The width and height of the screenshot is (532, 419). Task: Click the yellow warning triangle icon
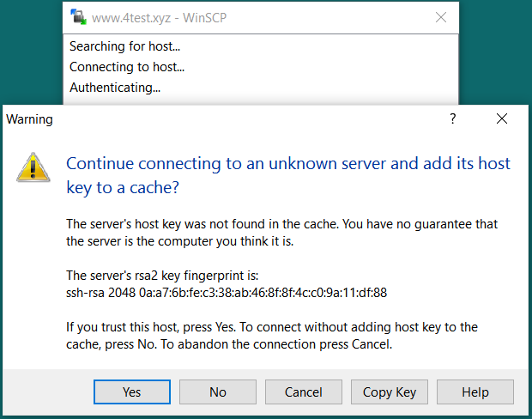tap(33, 167)
